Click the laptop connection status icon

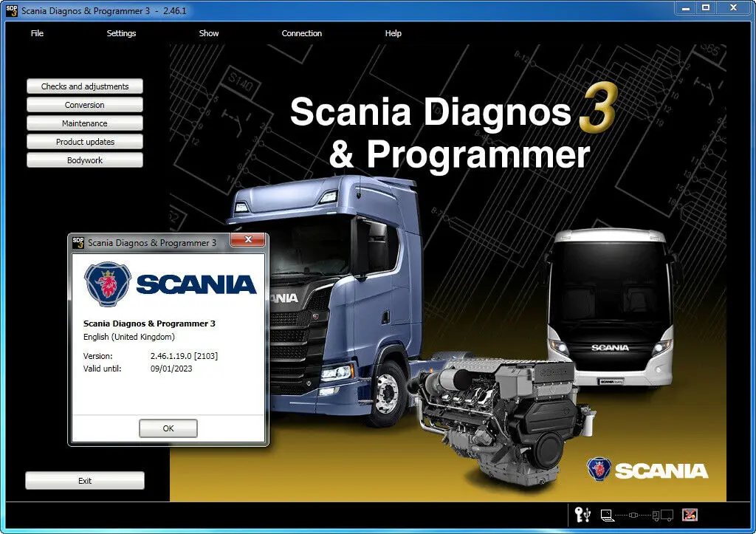[607, 516]
